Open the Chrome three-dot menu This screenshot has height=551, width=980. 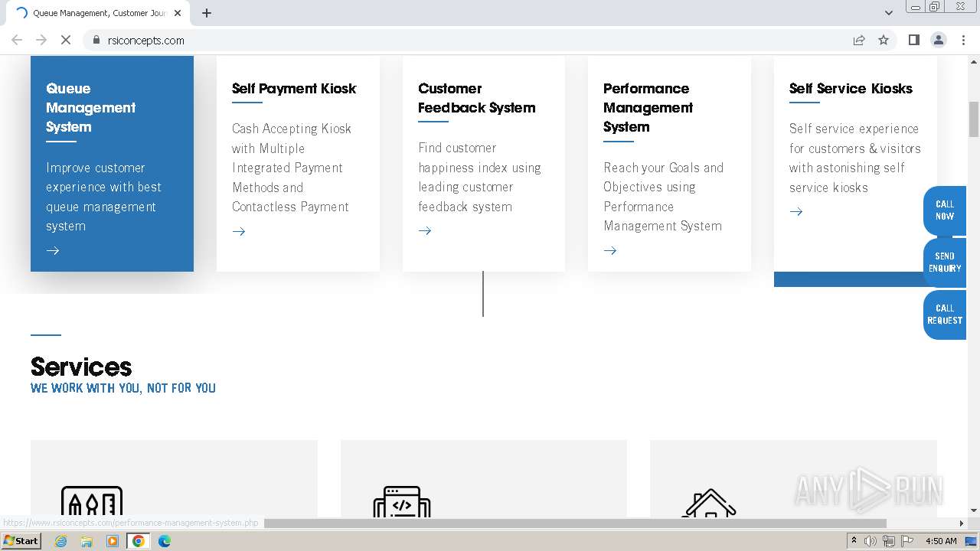coord(962,41)
